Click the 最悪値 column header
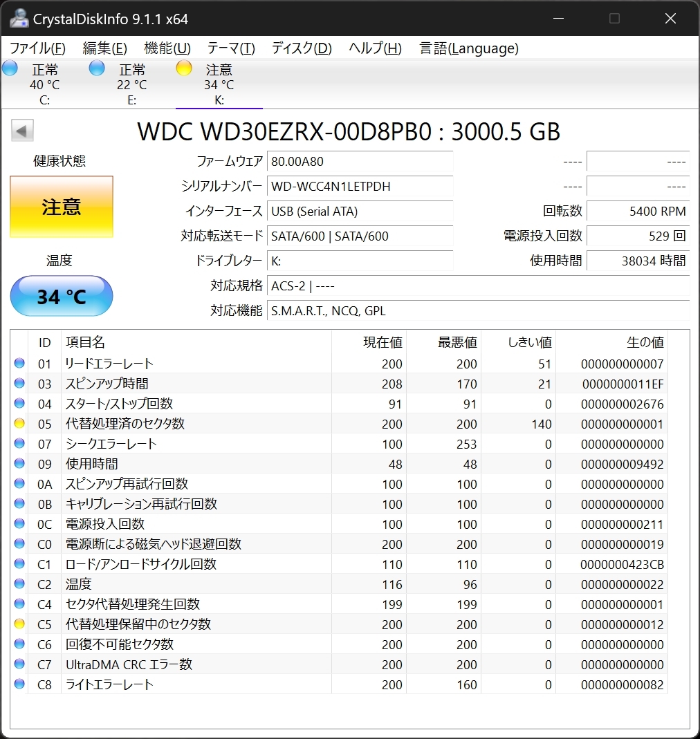This screenshot has height=739, width=700. pos(444,342)
